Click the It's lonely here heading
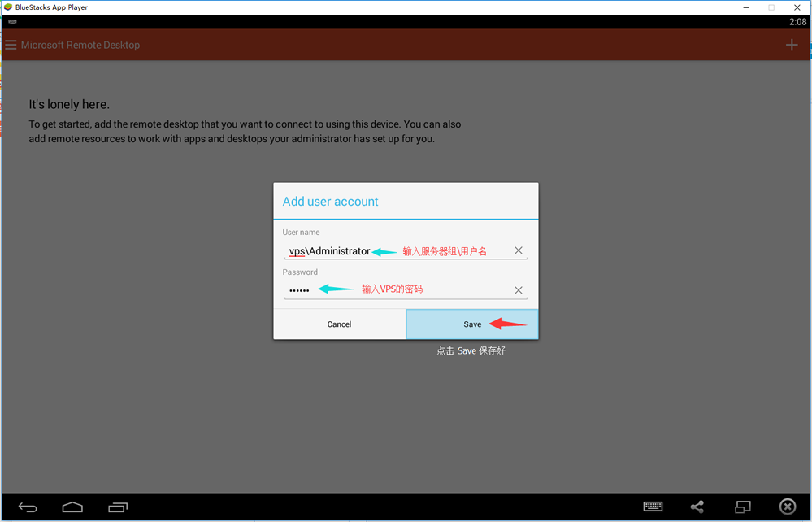This screenshot has width=812, height=522. (x=69, y=105)
